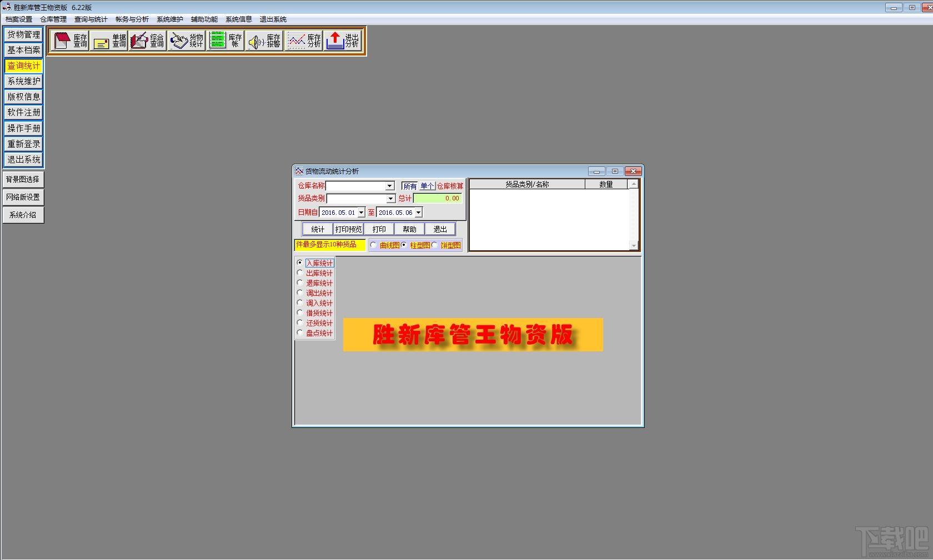Click the 总计 total field showing 0.00
This screenshot has height=560, width=933.
[x=438, y=198]
